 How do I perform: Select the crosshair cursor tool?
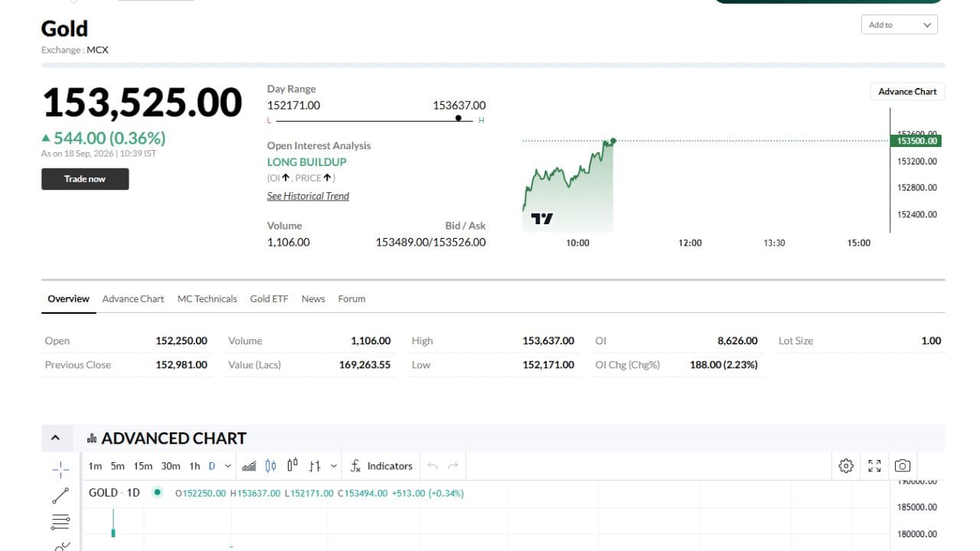(60, 468)
